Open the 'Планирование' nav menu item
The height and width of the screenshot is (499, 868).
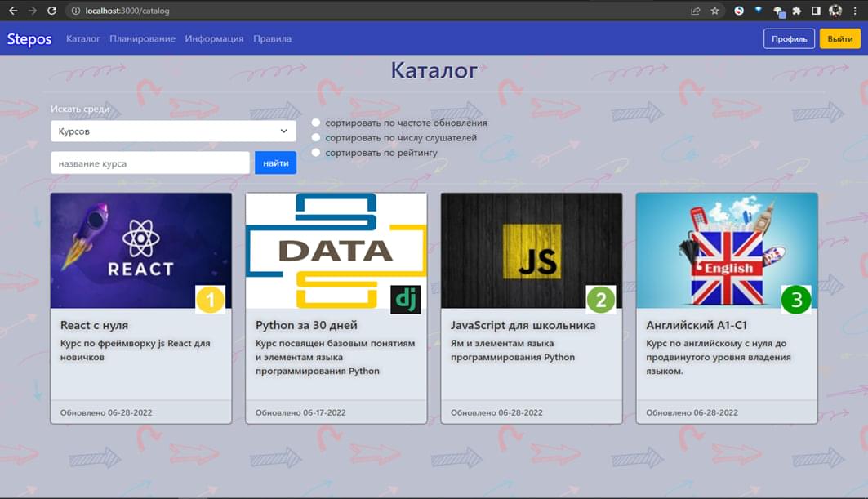coord(142,38)
